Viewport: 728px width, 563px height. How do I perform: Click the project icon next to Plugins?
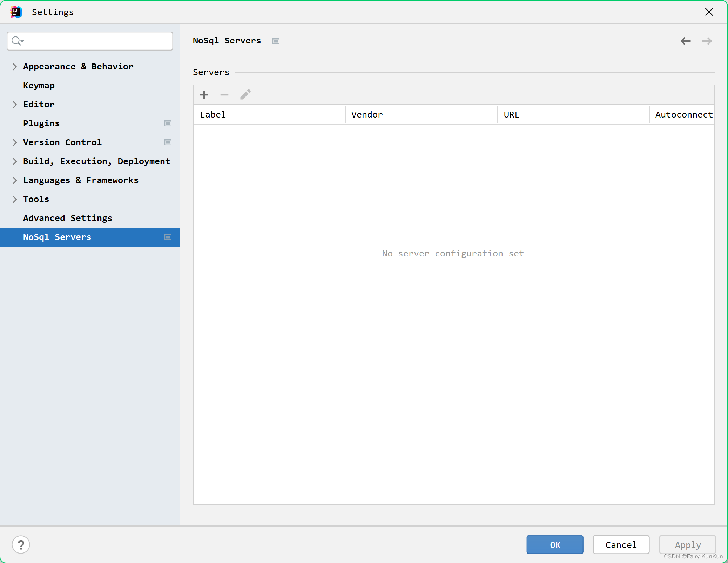pos(168,123)
